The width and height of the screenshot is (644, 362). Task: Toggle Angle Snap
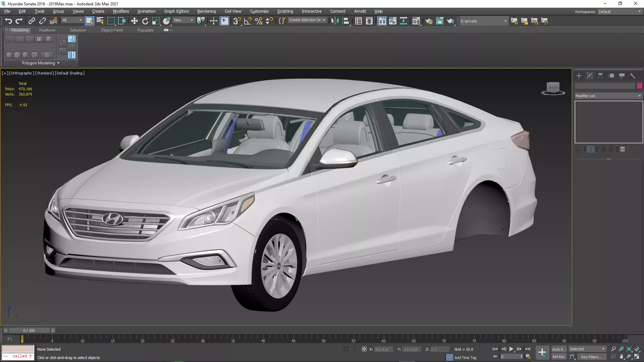(248, 21)
